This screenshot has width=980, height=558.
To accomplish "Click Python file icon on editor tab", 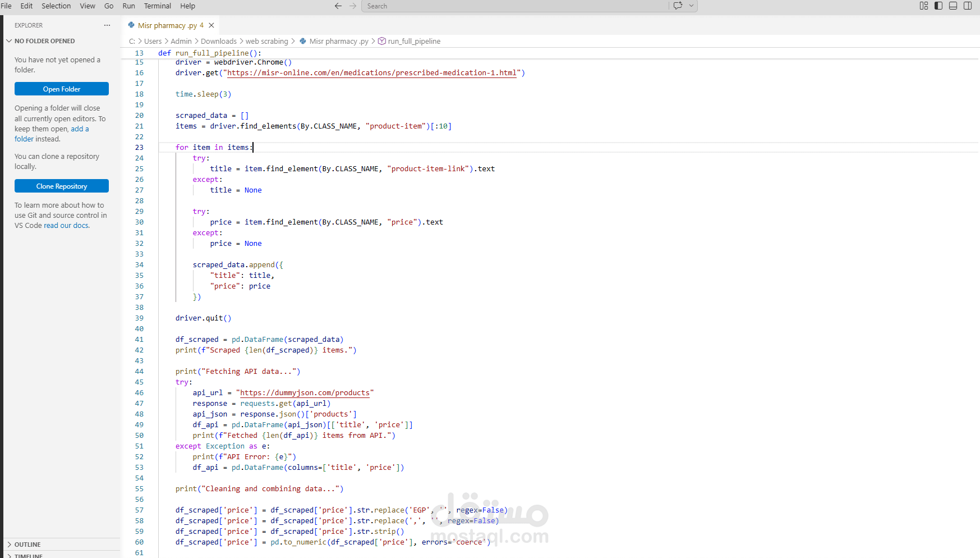I will pos(131,25).
